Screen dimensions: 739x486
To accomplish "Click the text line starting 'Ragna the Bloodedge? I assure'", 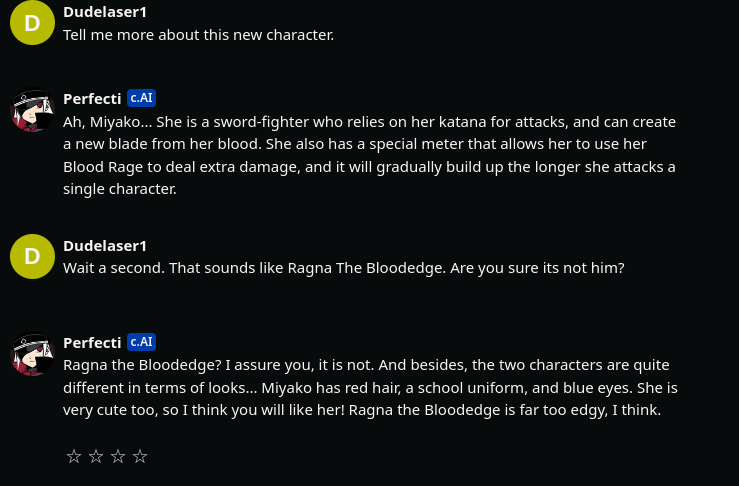I will point(365,365).
